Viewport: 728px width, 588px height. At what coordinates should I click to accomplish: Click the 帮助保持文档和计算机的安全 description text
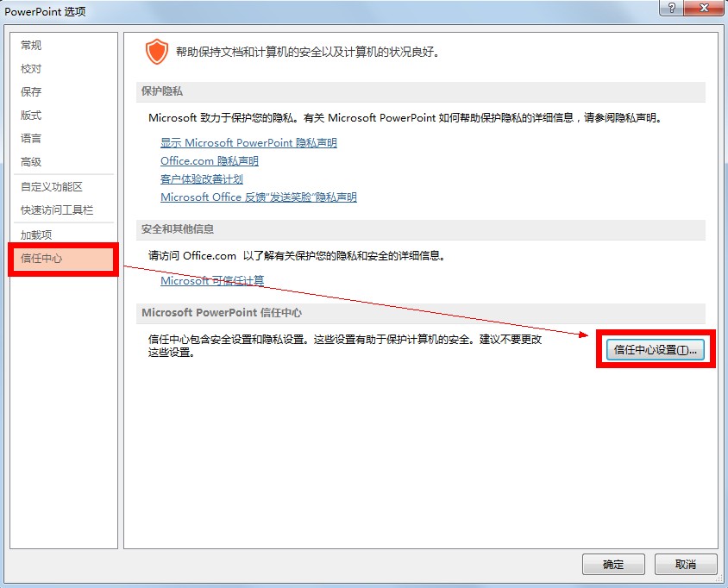tap(307, 52)
